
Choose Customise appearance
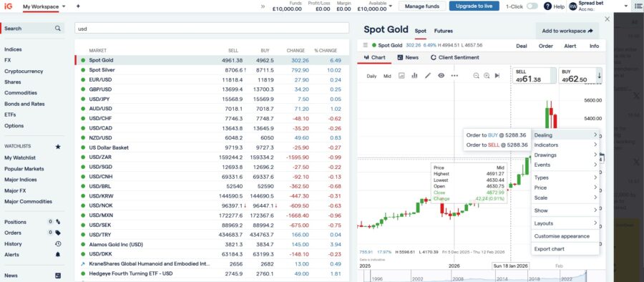pyautogui.click(x=565, y=236)
